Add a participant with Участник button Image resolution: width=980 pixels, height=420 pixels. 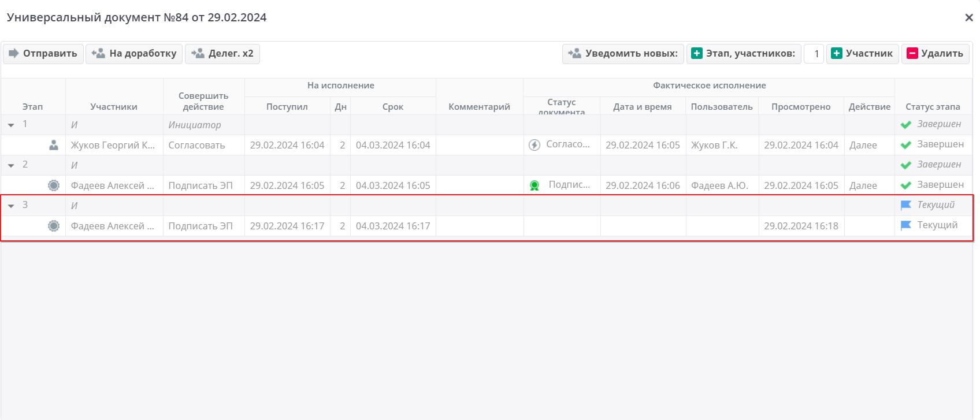point(863,54)
